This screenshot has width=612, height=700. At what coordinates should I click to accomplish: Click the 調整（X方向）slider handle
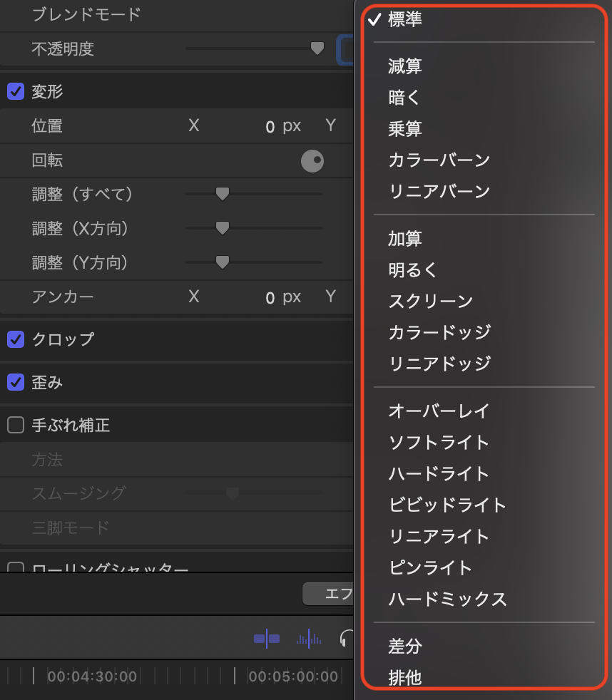223,227
